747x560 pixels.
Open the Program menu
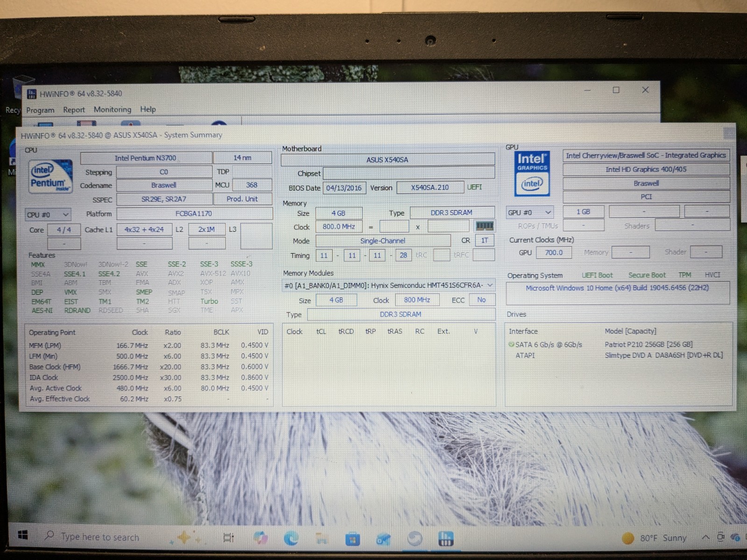40,110
